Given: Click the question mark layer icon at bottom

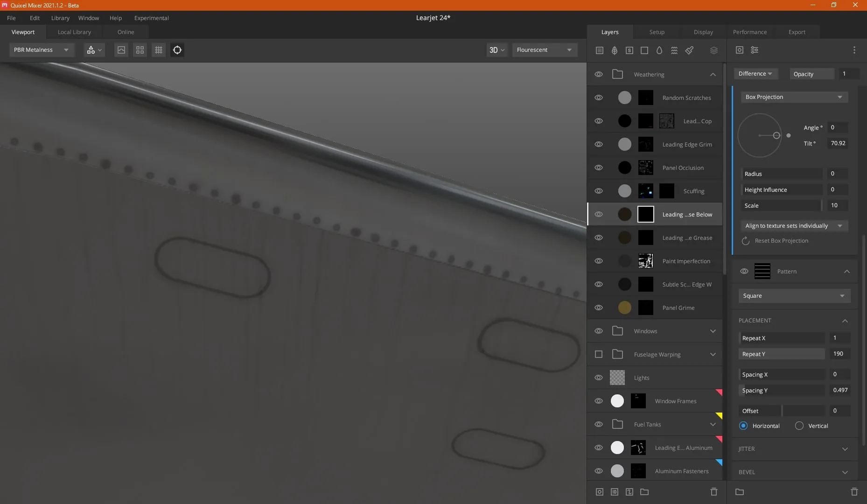Looking at the screenshot, I should 629,492.
